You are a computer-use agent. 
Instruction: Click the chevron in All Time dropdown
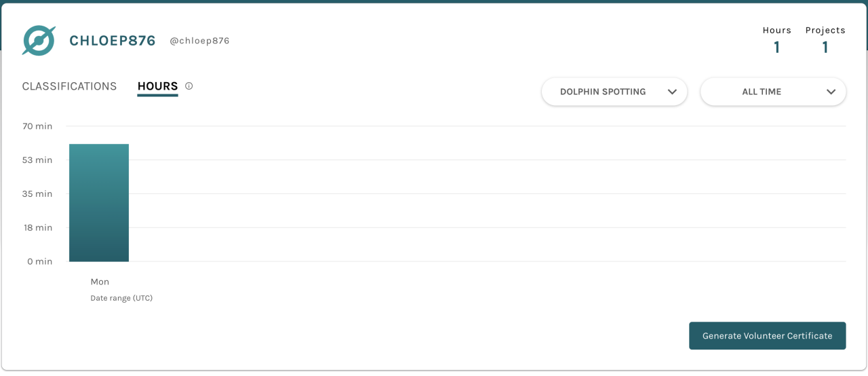pyautogui.click(x=831, y=92)
